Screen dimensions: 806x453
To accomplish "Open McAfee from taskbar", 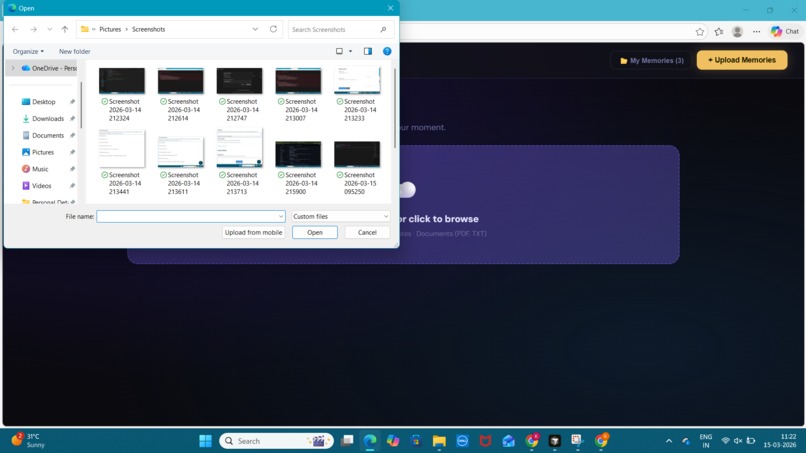I will [485, 441].
